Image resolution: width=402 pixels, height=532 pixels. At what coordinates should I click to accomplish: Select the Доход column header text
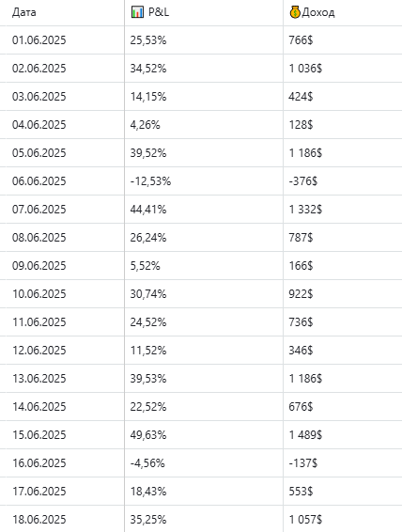pyautogui.click(x=318, y=13)
